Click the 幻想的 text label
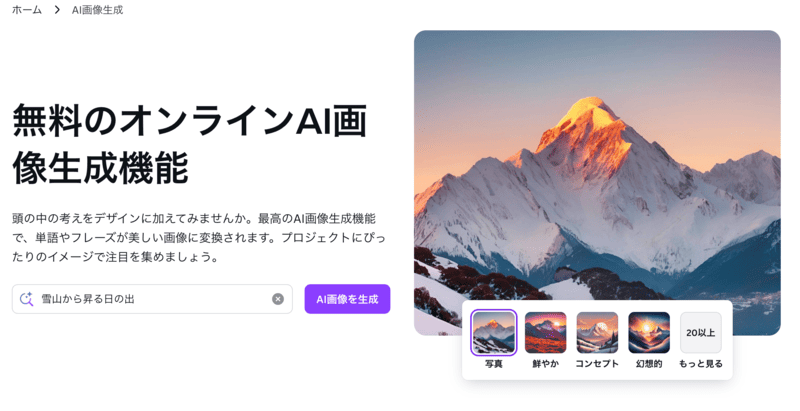800x411 pixels. [649, 364]
